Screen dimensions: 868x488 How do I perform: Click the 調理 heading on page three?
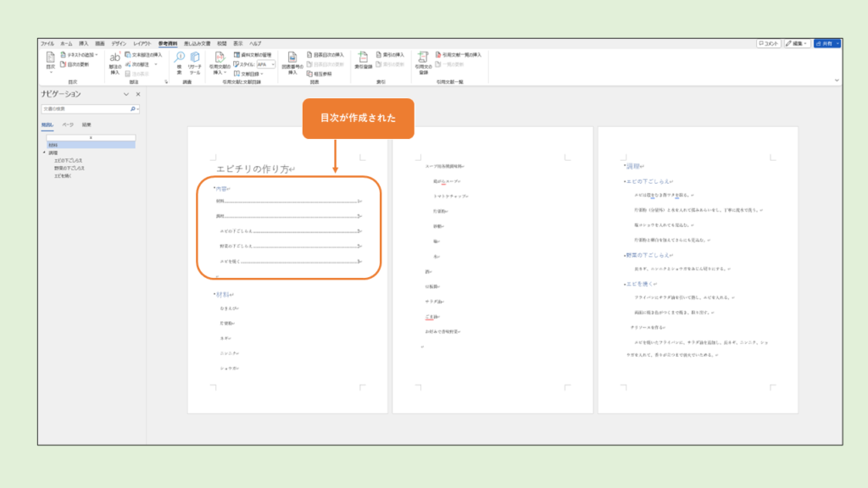click(x=632, y=166)
